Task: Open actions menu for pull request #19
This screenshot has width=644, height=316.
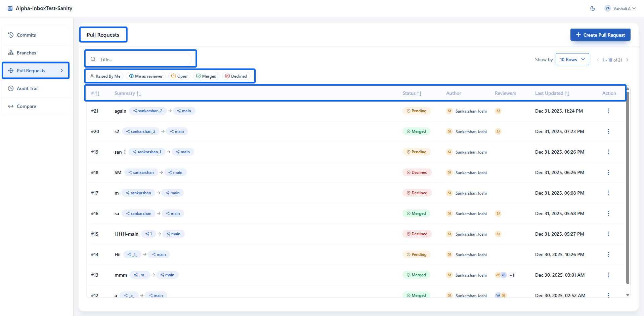Action: (x=608, y=152)
